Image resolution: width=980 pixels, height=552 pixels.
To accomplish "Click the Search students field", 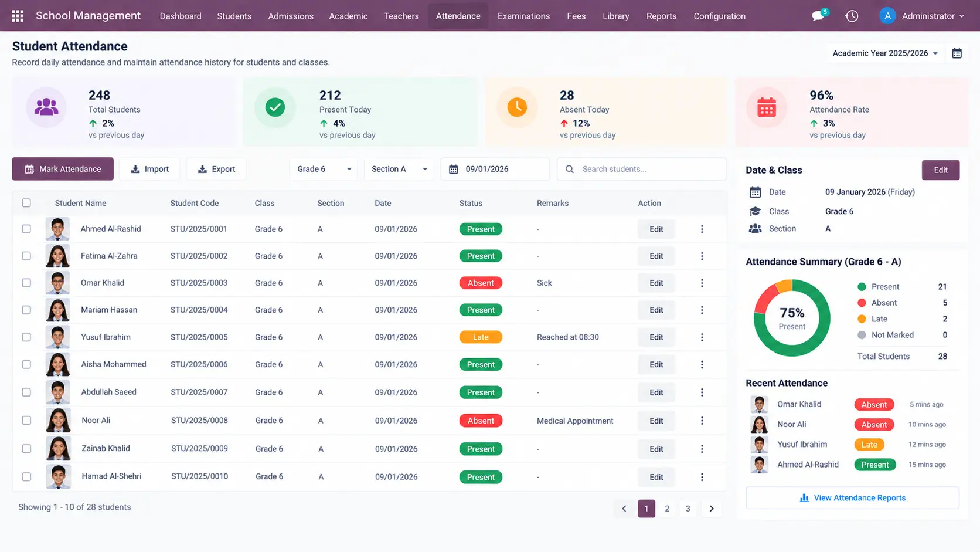I will coord(642,169).
